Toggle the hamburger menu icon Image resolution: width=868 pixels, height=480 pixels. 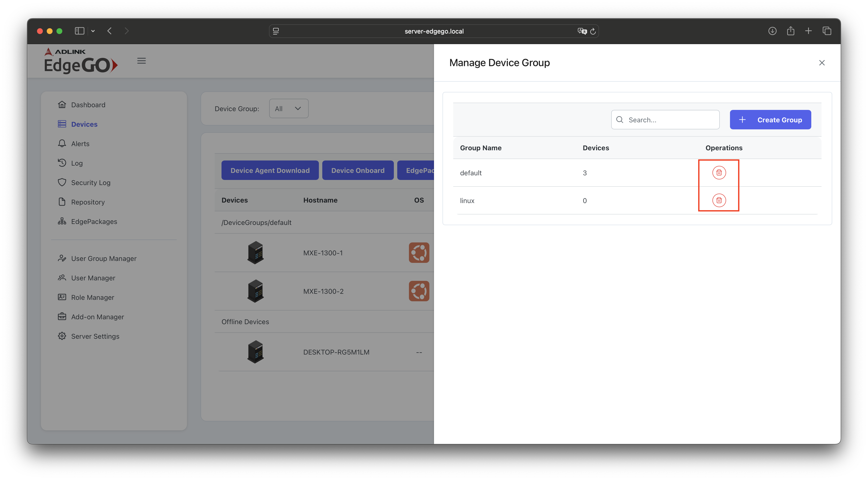141,61
